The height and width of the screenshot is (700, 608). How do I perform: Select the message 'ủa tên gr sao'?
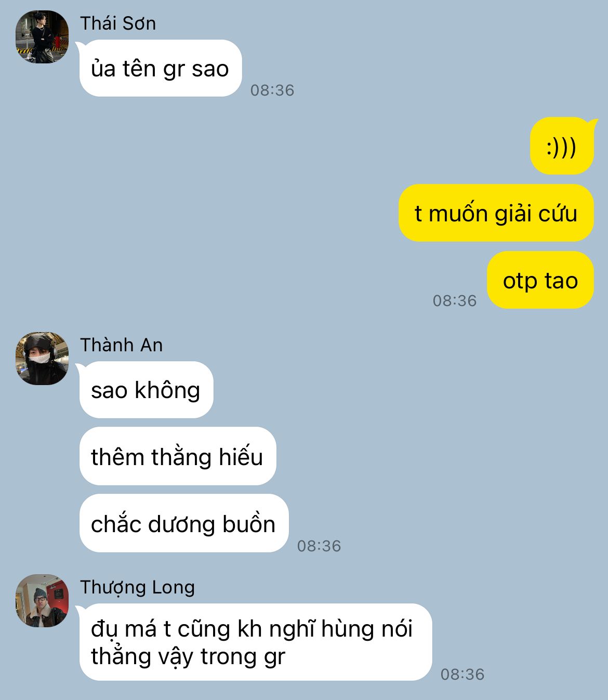(x=161, y=68)
